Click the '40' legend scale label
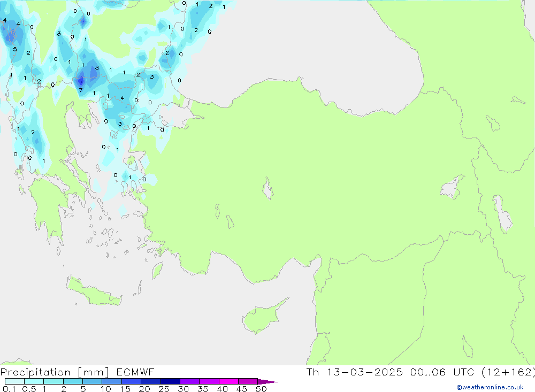Image resolution: width=535 pixels, height=392 pixels. [222, 389]
